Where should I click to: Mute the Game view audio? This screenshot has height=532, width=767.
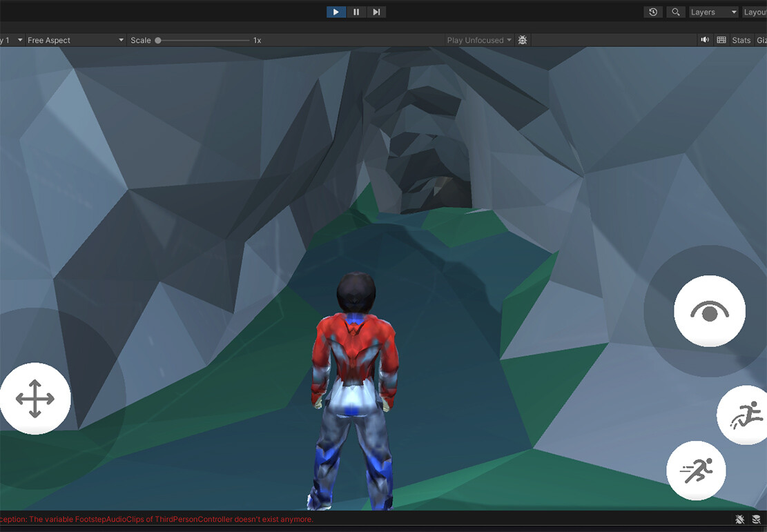[705, 40]
